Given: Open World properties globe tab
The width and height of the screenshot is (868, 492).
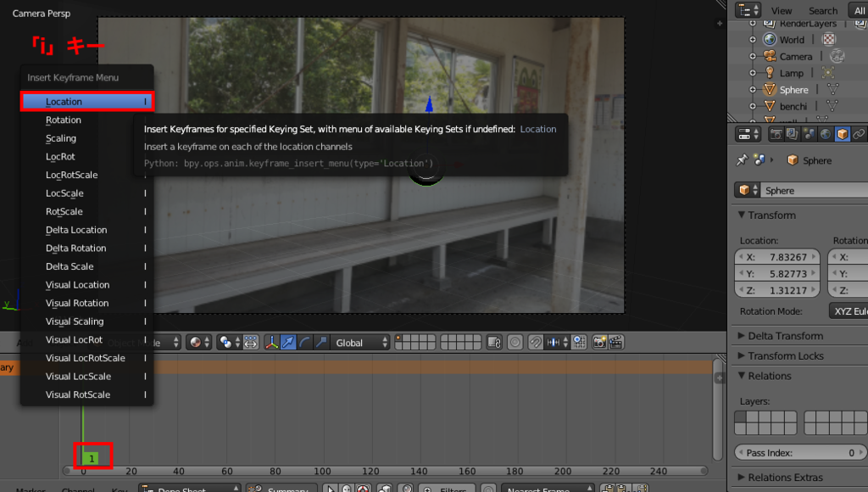Looking at the screenshot, I should pyautogui.click(x=826, y=134).
